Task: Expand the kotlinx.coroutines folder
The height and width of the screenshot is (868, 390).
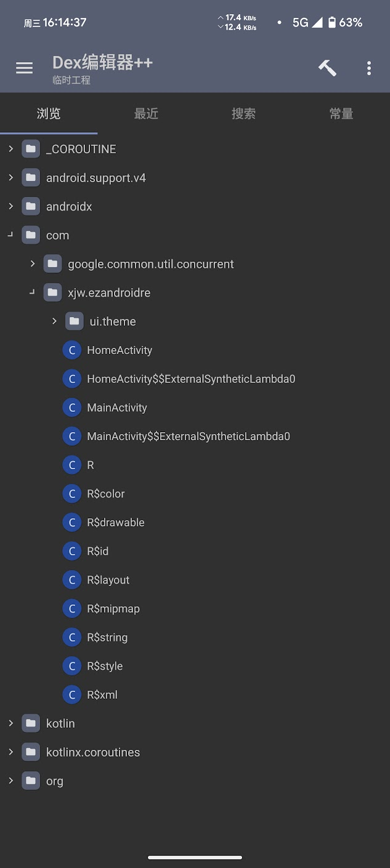Action: coord(10,752)
